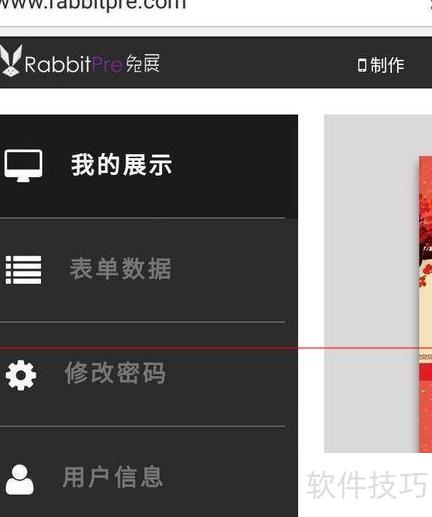
Task: Click the 软件技巧 watermark text
Action: (x=367, y=485)
